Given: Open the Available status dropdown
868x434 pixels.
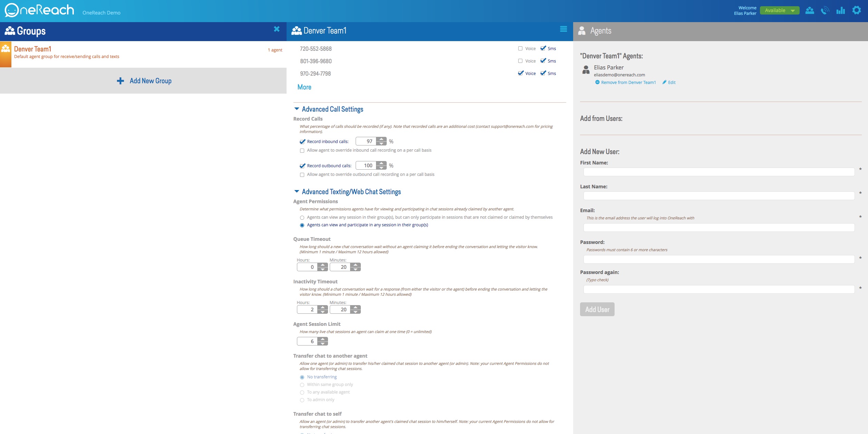Looking at the screenshot, I should point(780,10).
